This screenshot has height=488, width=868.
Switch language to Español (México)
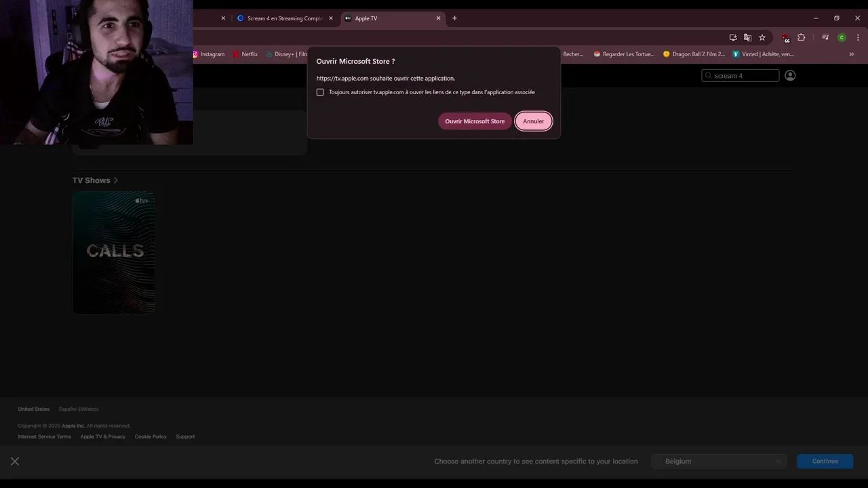79,409
